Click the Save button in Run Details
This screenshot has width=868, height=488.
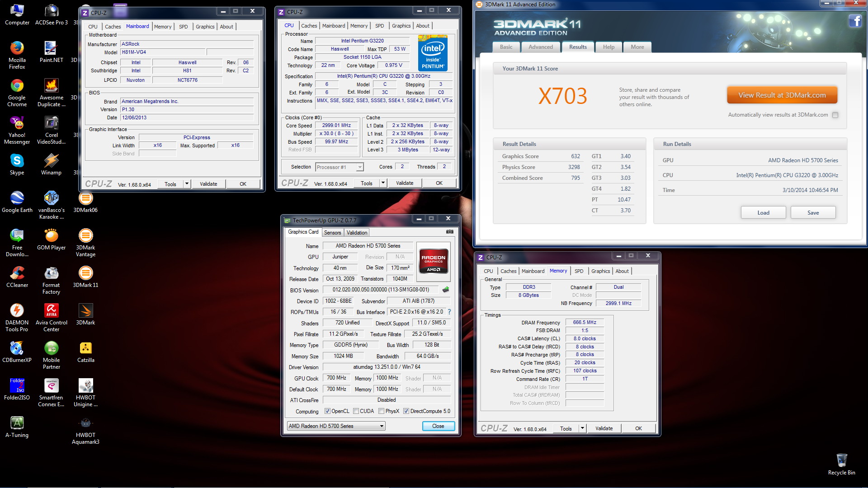813,213
